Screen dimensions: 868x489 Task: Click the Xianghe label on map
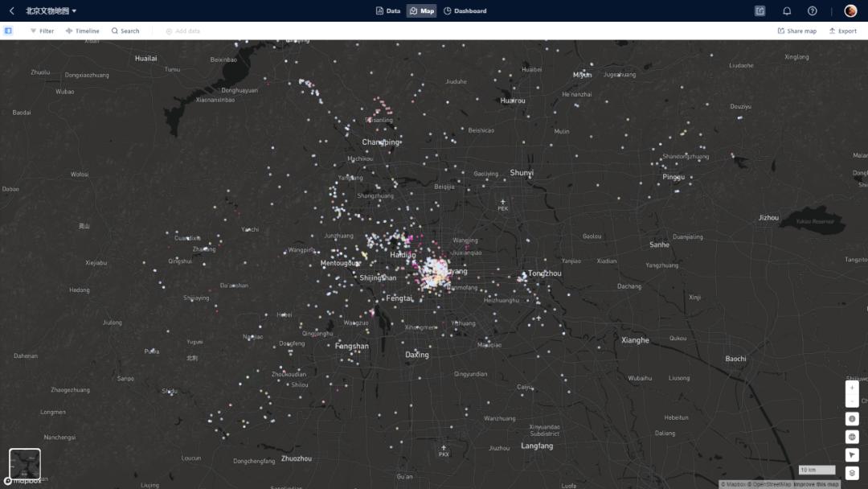(635, 340)
